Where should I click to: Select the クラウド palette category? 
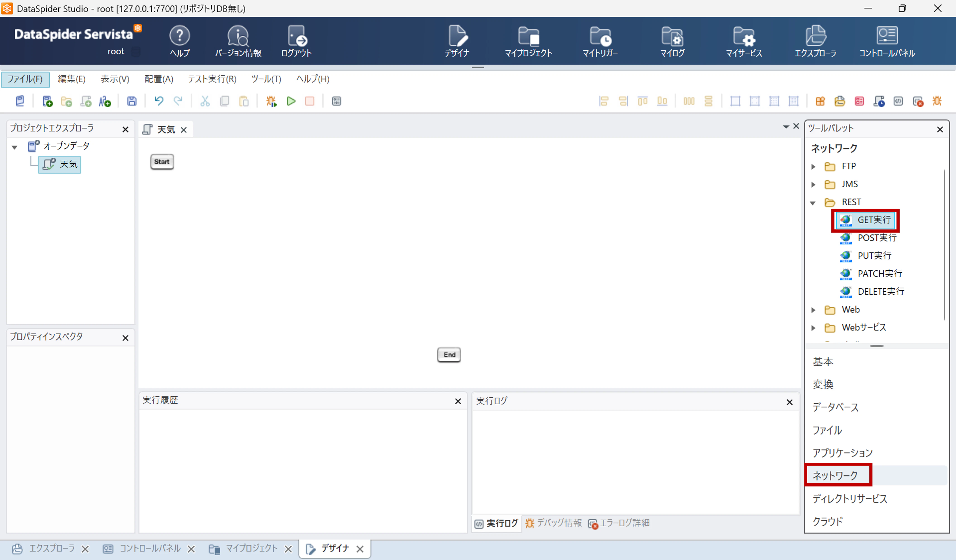(x=827, y=521)
